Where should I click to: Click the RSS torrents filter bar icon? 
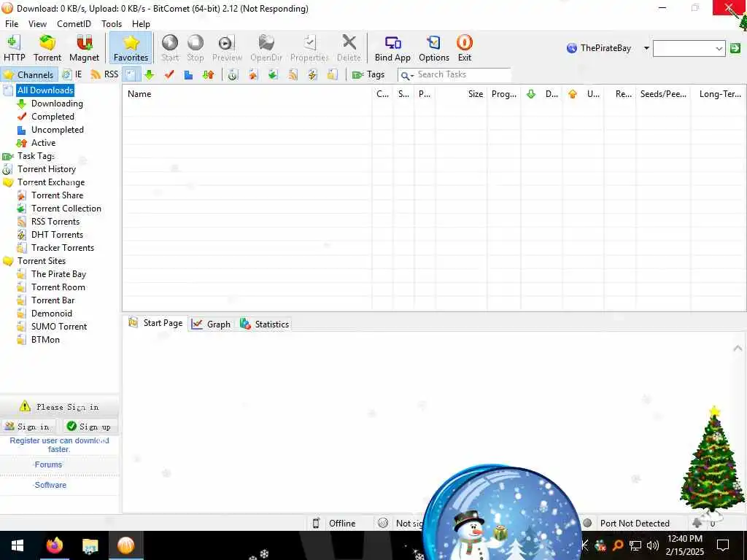point(293,75)
